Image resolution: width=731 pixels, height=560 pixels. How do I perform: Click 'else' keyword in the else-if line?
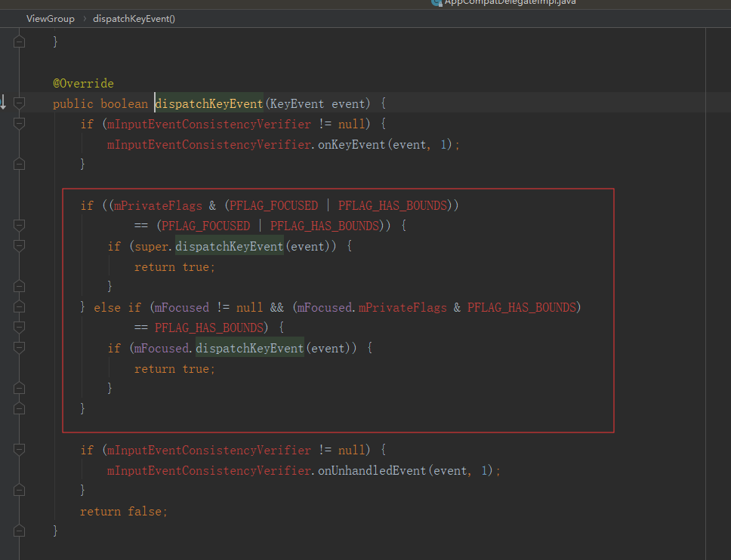click(x=107, y=307)
